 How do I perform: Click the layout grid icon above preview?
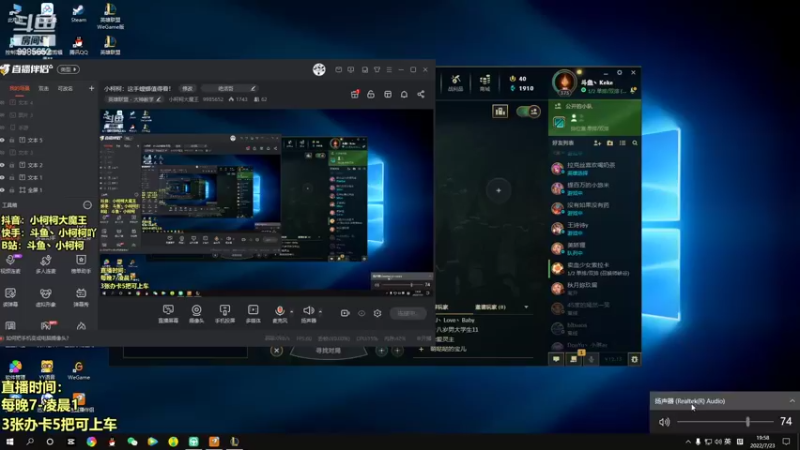pos(388,94)
